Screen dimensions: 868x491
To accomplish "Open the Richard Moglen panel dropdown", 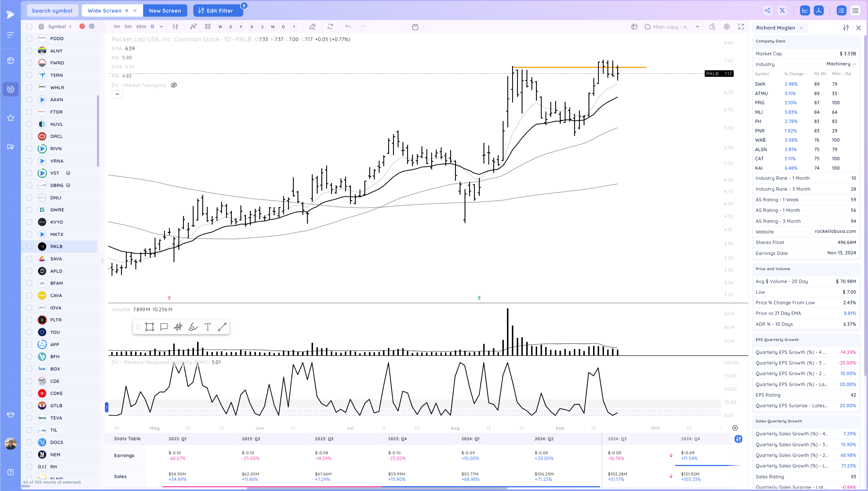I will 801,28.
